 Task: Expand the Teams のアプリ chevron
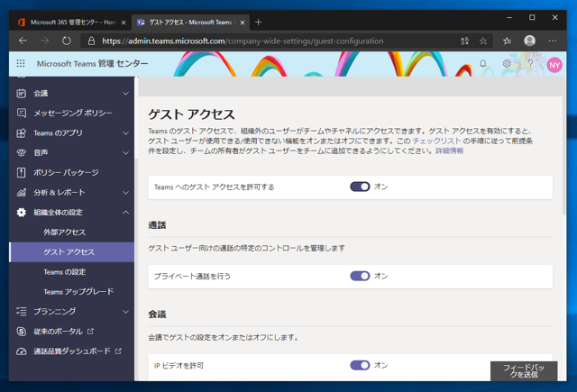(x=125, y=132)
